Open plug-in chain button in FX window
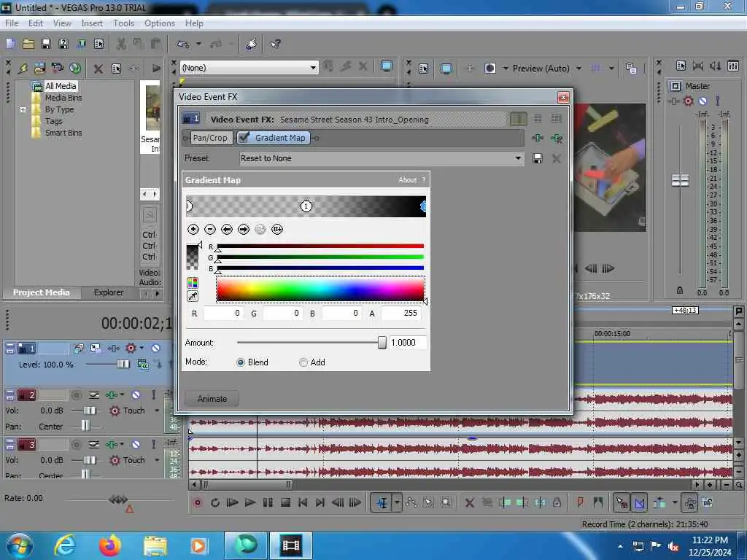 538,138
